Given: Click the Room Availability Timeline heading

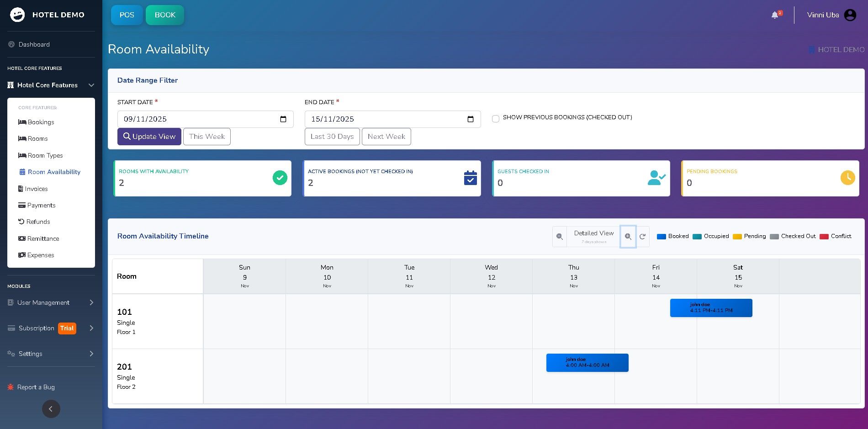Looking at the screenshot, I should tap(163, 236).
